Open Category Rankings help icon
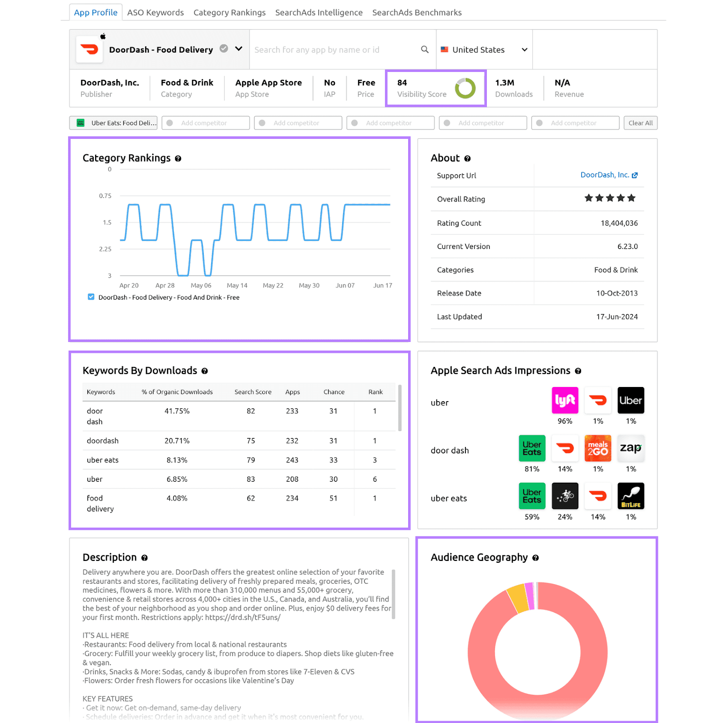 pyautogui.click(x=178, y=158)
